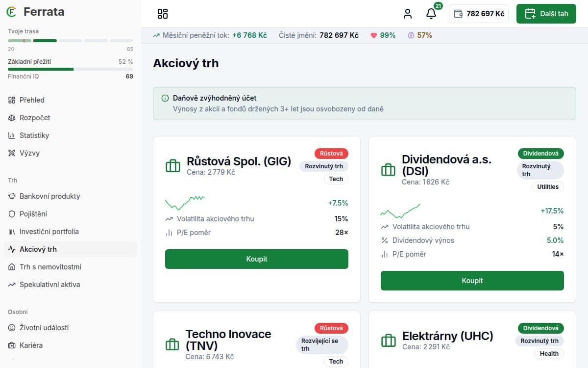Click the Health badge on Elektrárny card

[549, 354]
